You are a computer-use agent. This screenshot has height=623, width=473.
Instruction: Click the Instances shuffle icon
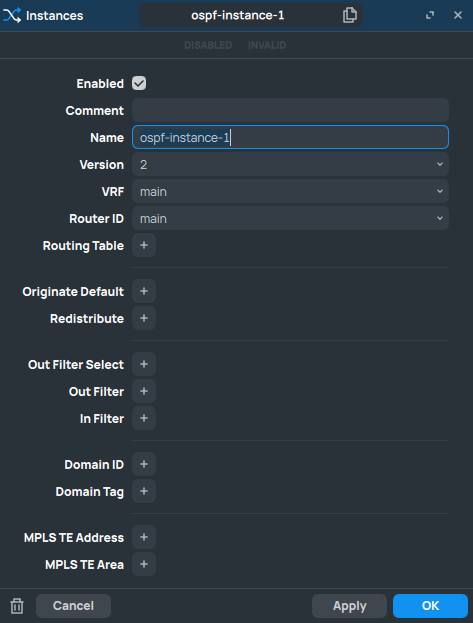(12, 15)
